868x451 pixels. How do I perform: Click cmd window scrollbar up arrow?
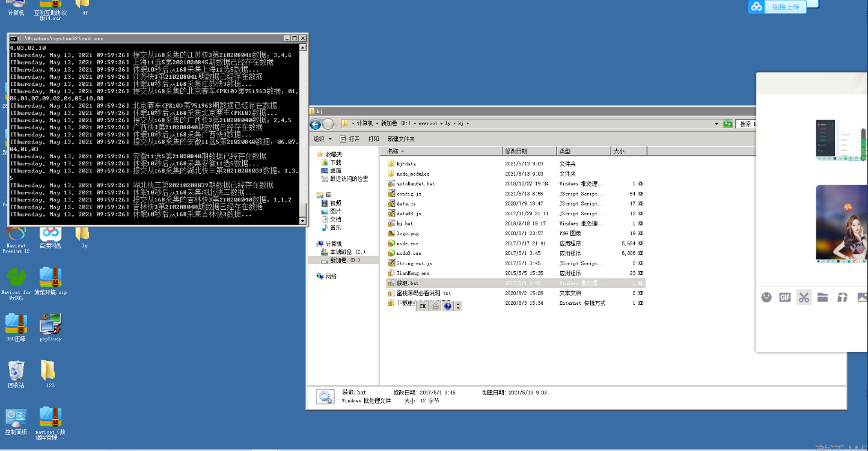click(303, 47)
